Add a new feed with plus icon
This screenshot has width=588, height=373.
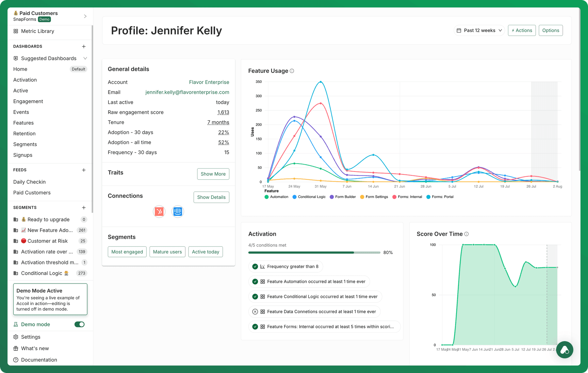click(x=84, y=170)
